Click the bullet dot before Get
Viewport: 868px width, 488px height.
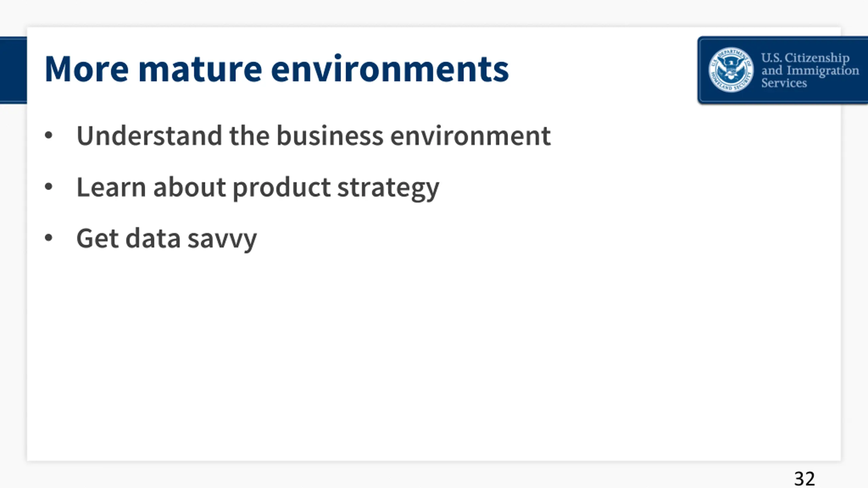tap(48, 238)
